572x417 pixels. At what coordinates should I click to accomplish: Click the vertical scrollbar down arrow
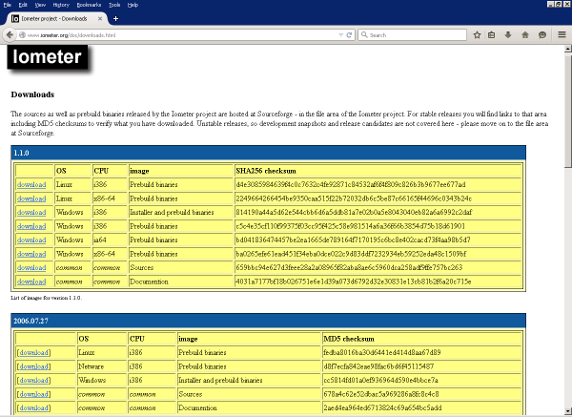[x=568, y=411]
